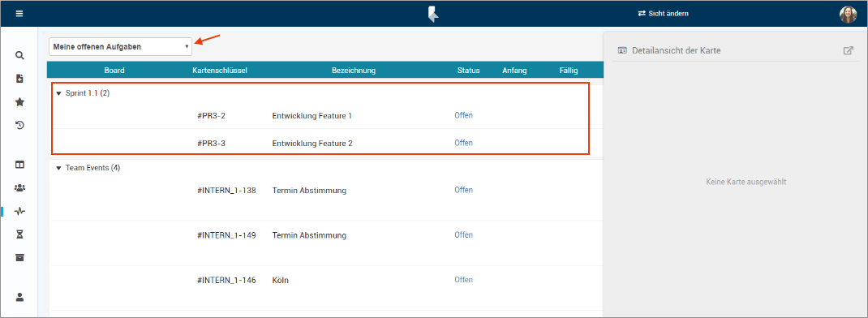
Task: Open the user person sidebar icon
Action: point(19,297)
